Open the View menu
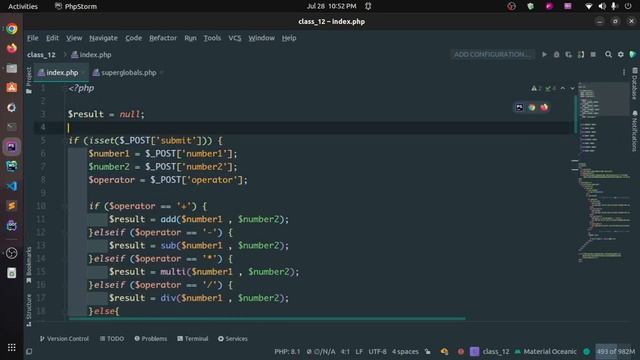The height and width of the screenshot is (360, 640). [x=74, y=38]
